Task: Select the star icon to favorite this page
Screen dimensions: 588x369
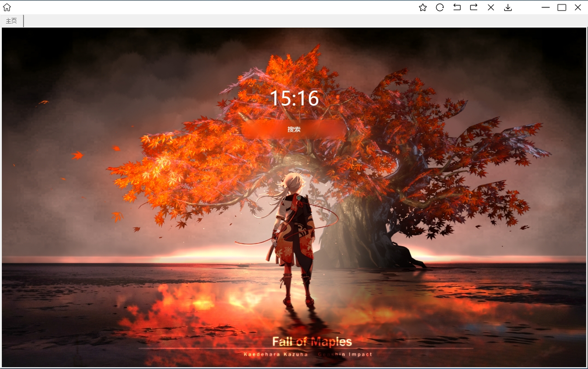Action: tap(422, 7)
